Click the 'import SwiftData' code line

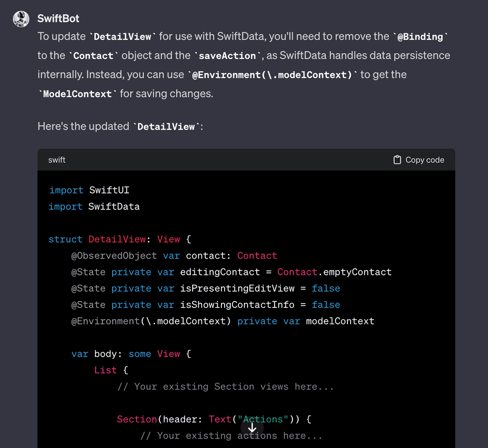(94, 207)
